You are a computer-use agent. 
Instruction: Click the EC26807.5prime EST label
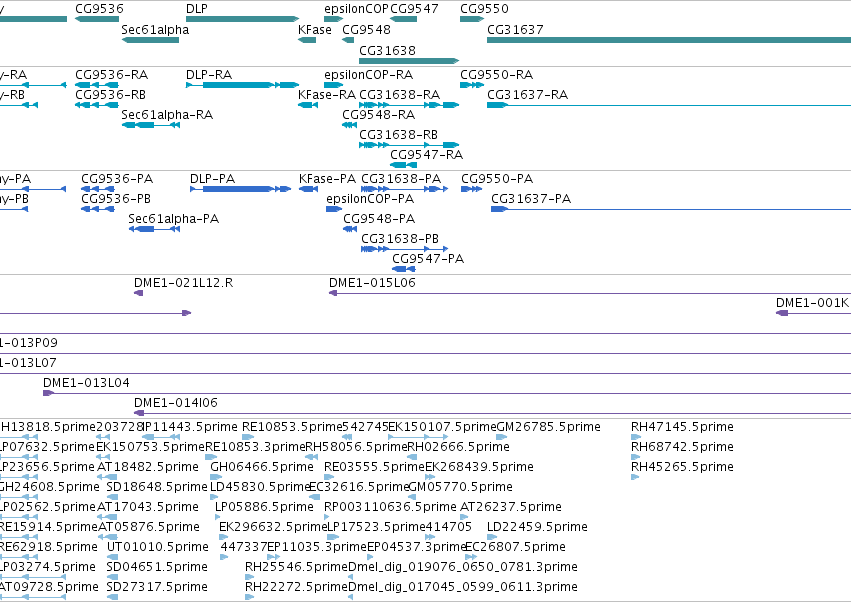(x=516, y=547)
